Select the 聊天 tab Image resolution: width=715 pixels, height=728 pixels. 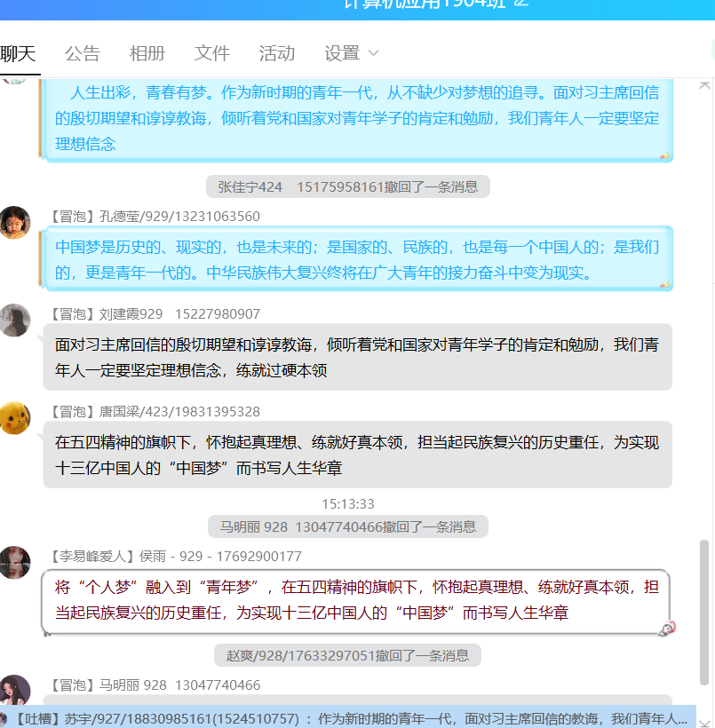[19, 53]
